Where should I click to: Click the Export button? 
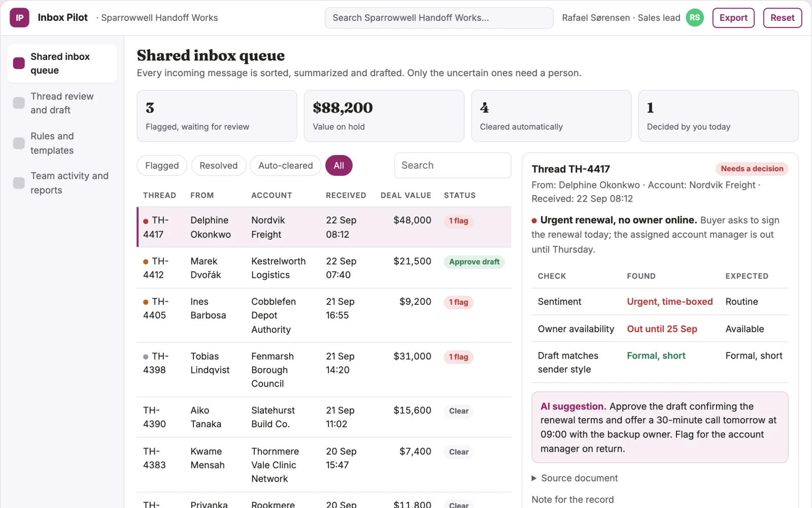click(x=733, y=18)
